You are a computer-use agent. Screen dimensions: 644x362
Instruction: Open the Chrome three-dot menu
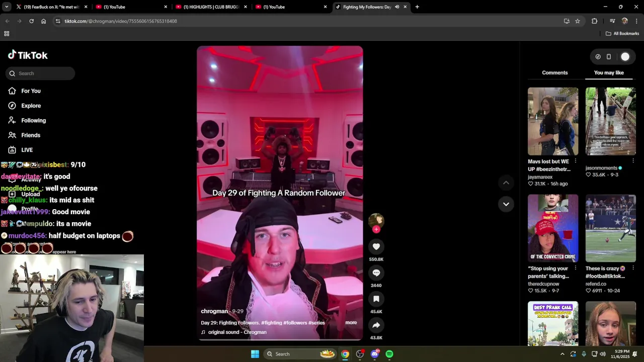[x=637, y=21]
